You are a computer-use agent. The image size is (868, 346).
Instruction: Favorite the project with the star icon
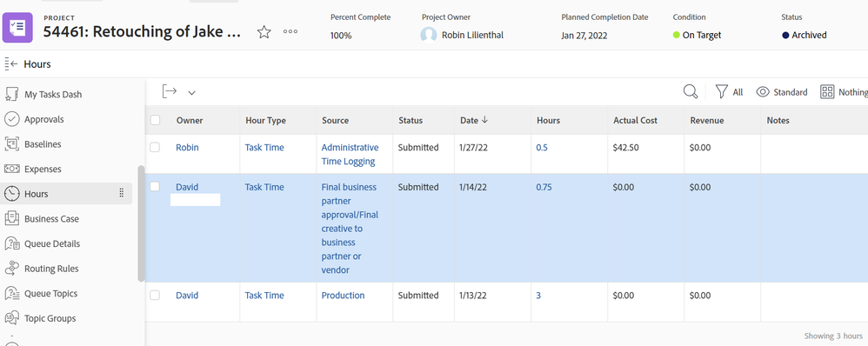264,32
